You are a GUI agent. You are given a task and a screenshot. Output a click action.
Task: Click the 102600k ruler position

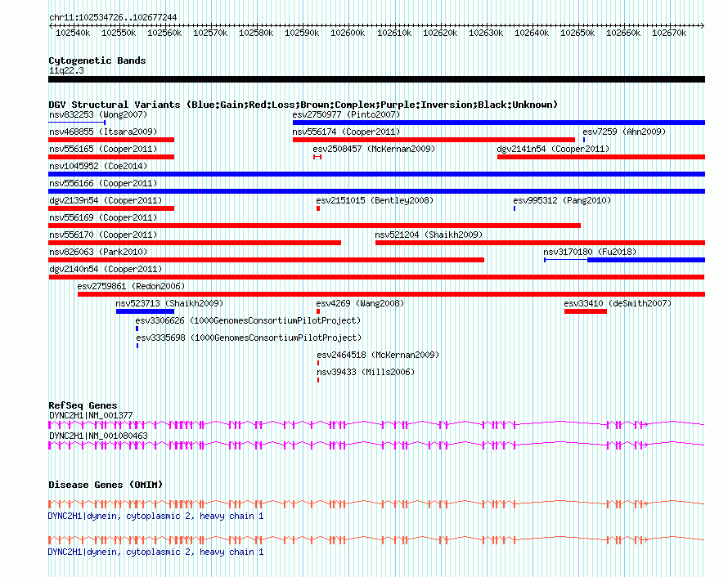[x=348, y=33]
